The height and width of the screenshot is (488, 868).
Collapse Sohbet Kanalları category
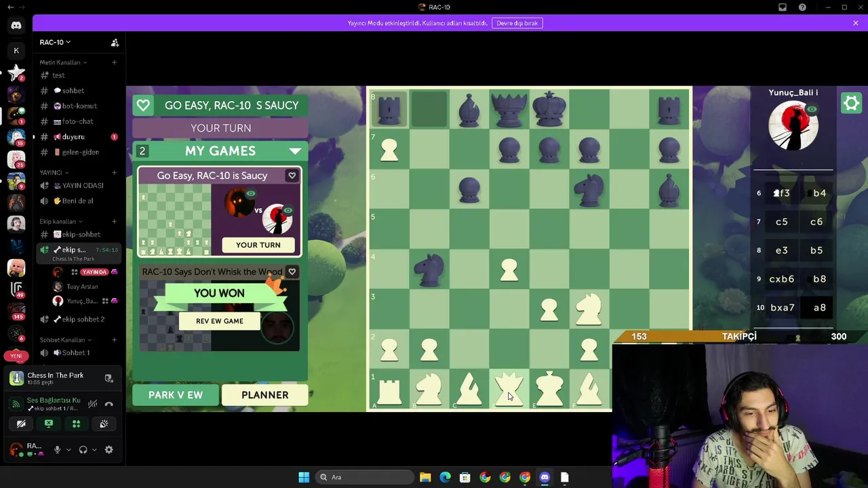65,340
